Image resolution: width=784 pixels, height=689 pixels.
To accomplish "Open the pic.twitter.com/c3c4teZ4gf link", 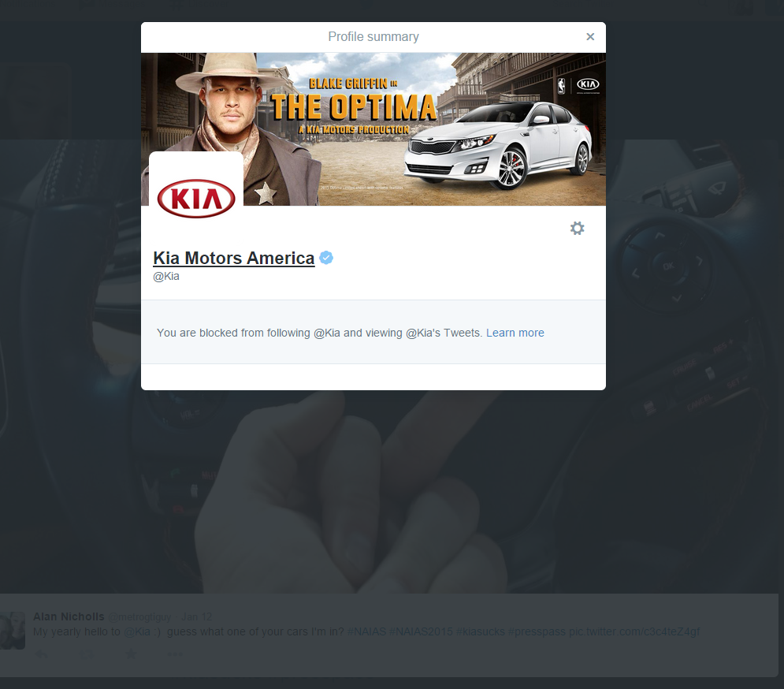I will (634, 631).
